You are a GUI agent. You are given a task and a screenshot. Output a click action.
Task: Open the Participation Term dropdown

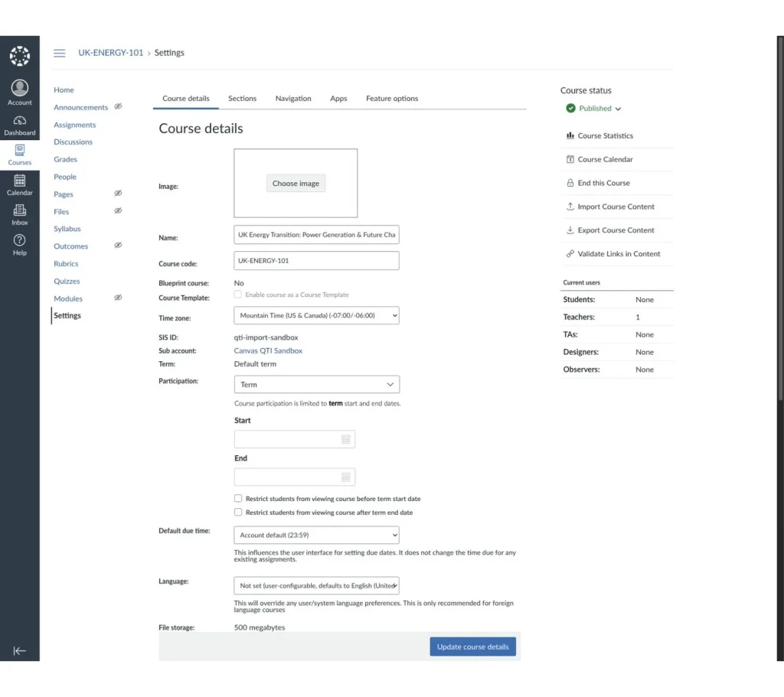tap(316, 384)
